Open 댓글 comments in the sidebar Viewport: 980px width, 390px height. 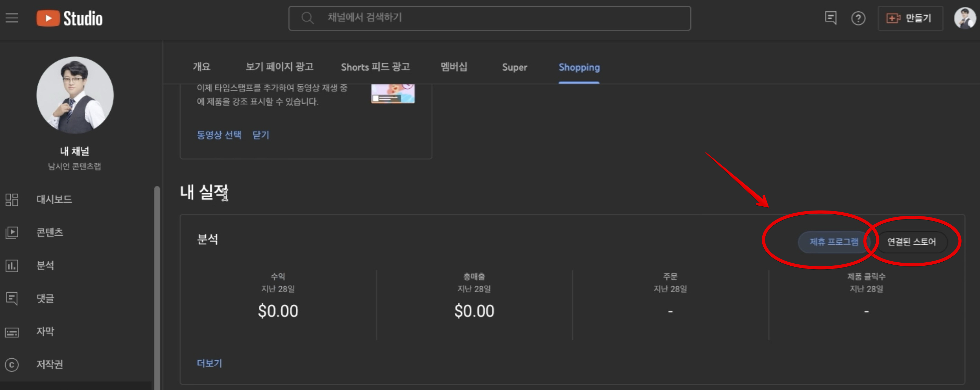[45, 299]
